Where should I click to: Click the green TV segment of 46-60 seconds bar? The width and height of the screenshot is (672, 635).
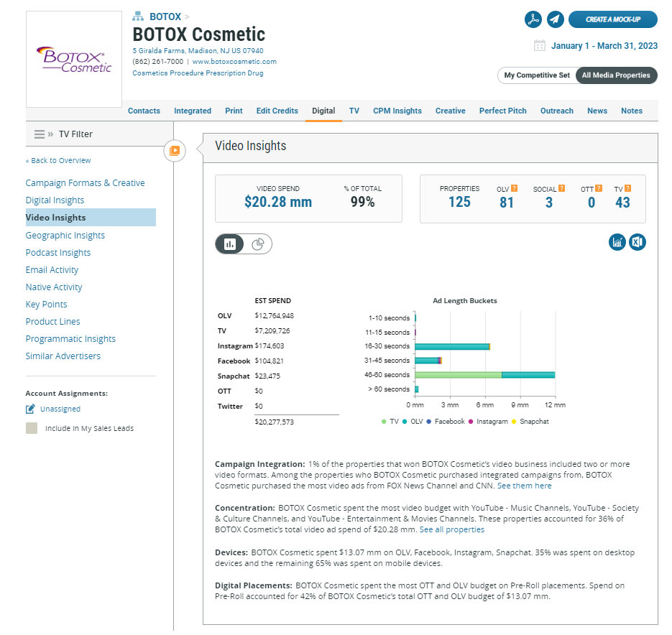[x=458, y=375]
